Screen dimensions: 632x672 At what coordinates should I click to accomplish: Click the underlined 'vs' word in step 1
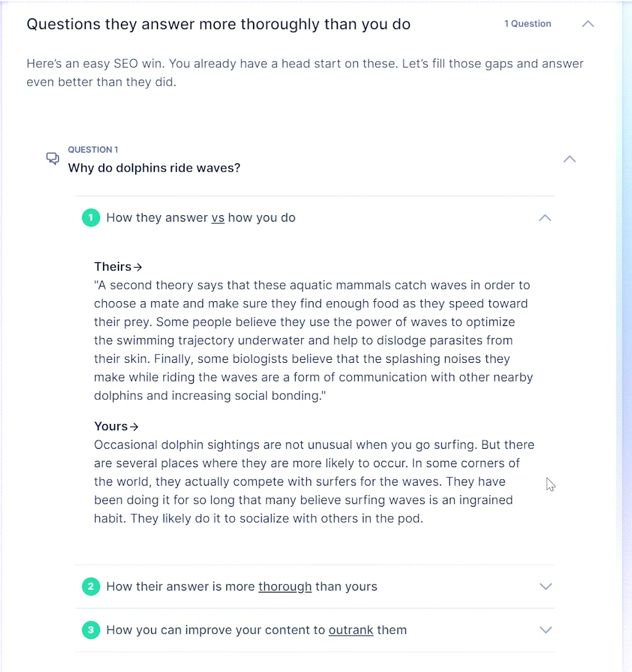[218, 218]
